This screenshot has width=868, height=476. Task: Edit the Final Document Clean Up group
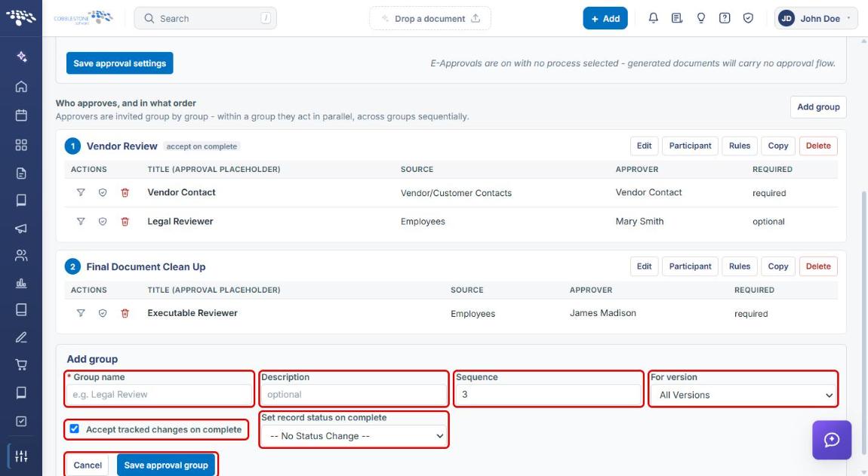(x=644, y=266)
